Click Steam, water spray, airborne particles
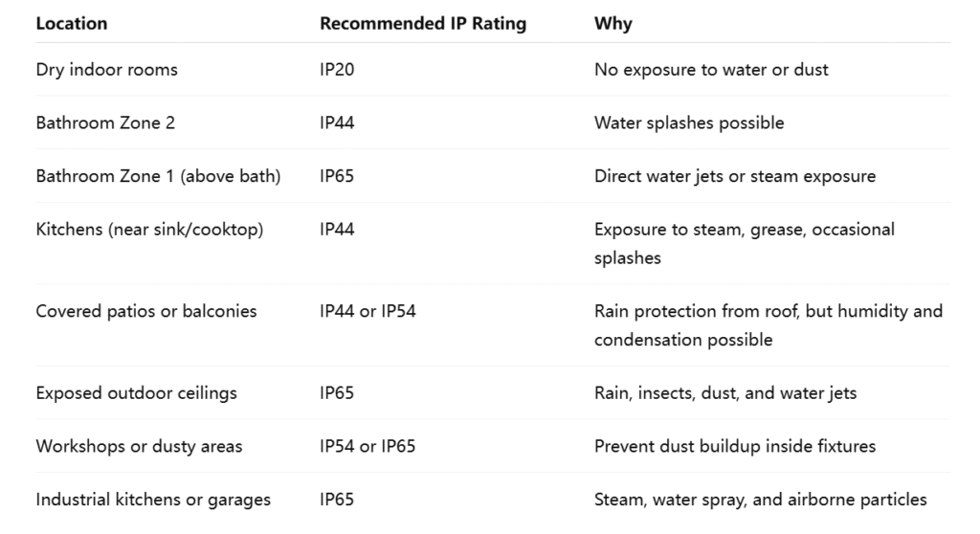 [x=761, y=500]
